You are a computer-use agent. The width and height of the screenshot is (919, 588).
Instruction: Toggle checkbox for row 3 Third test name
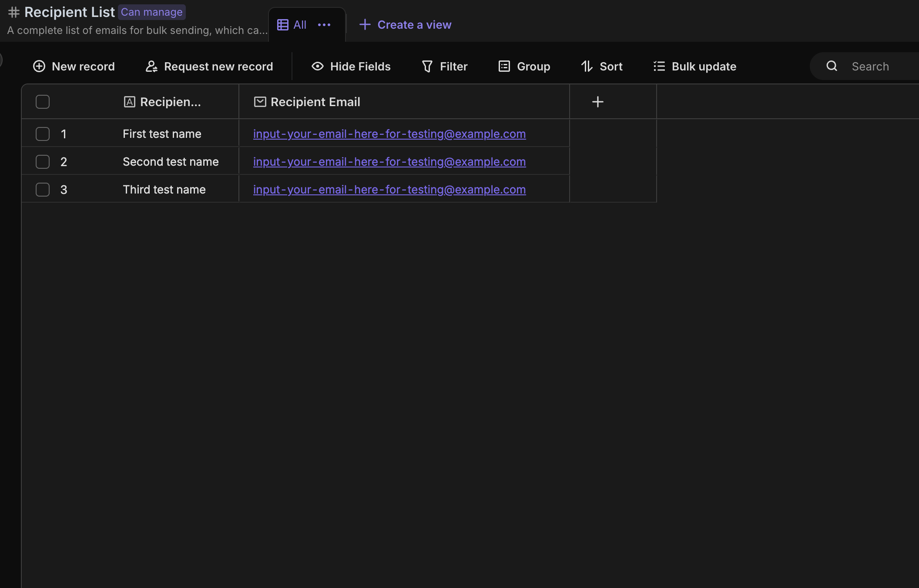(43, 188)
